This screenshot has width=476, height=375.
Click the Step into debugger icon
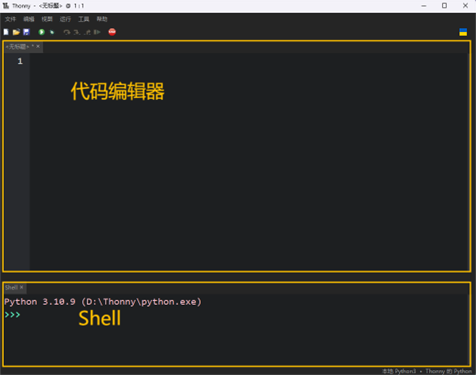coord(77,32)
